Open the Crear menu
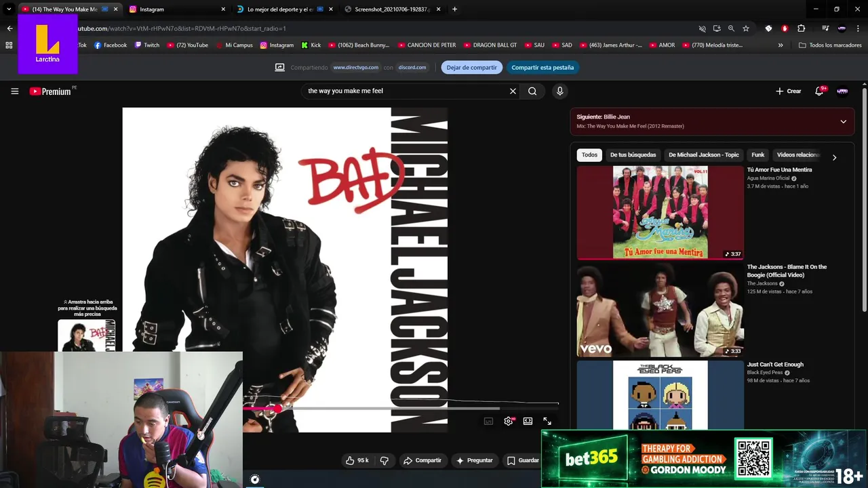Screen dimensions: 868x488 tap(789, 91)
